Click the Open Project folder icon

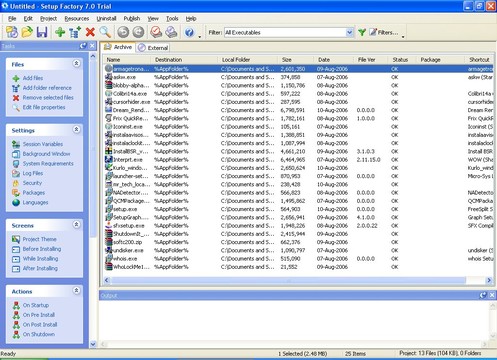click(x=27, y=32)
